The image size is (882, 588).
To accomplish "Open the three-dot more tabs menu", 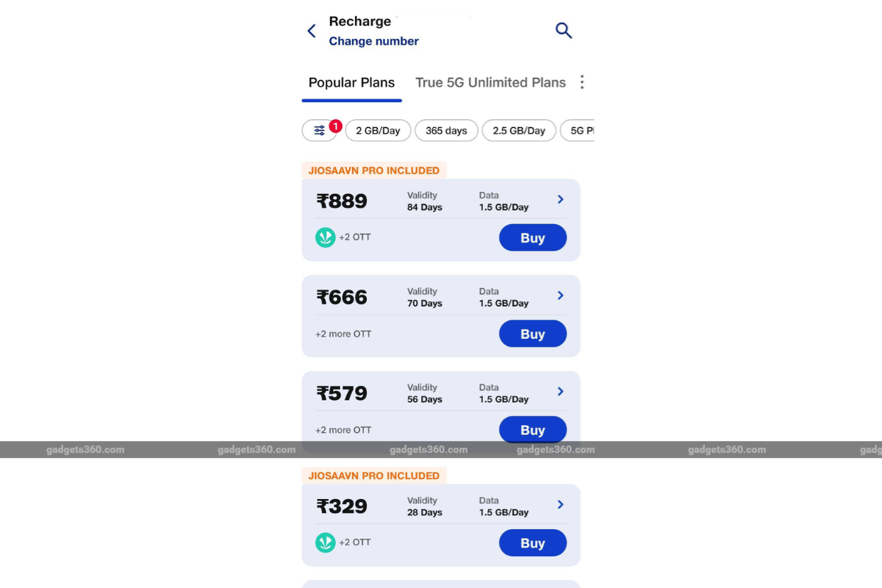I will click(x=582, y=82).
